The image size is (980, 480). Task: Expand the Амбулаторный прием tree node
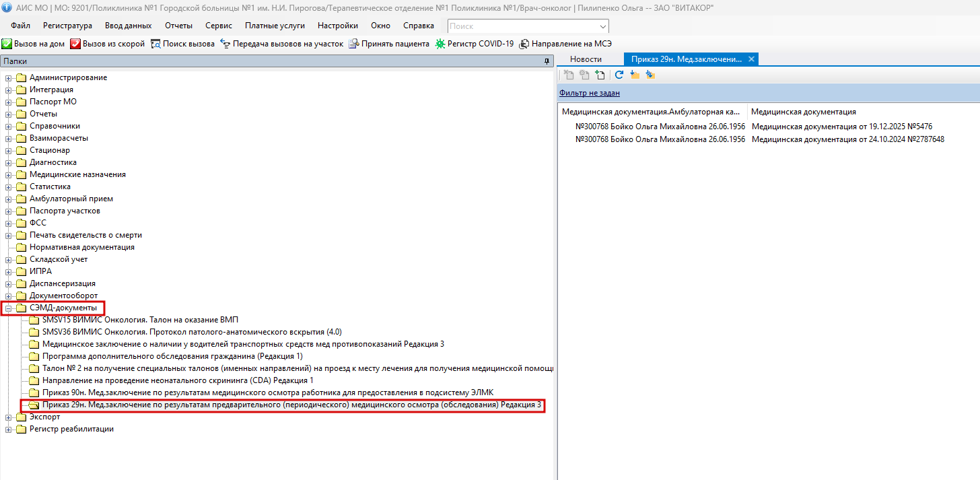coord(9,199)
